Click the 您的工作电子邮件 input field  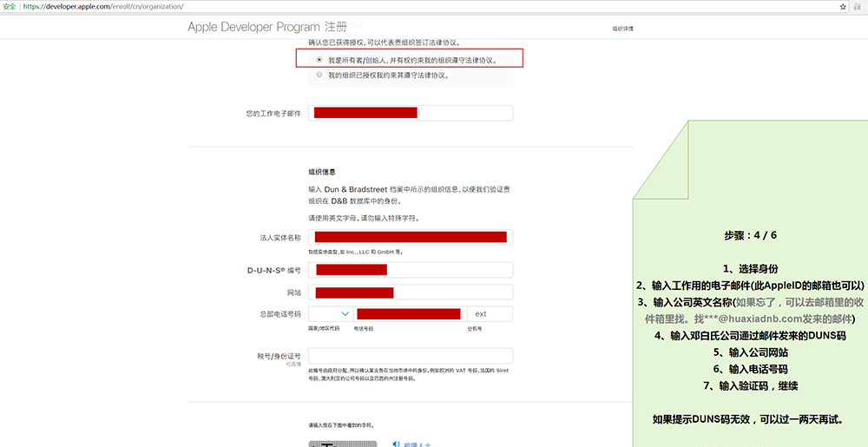tap(410, 113)
